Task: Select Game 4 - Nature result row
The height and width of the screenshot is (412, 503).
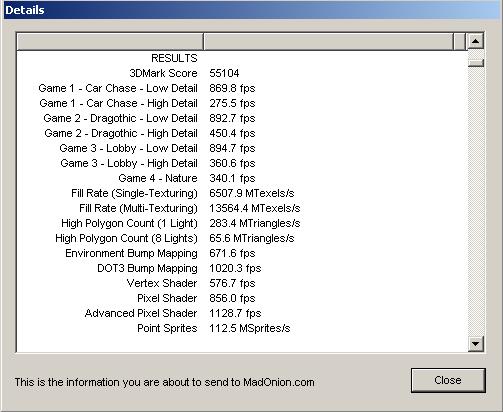Action: tap(242, 178)
